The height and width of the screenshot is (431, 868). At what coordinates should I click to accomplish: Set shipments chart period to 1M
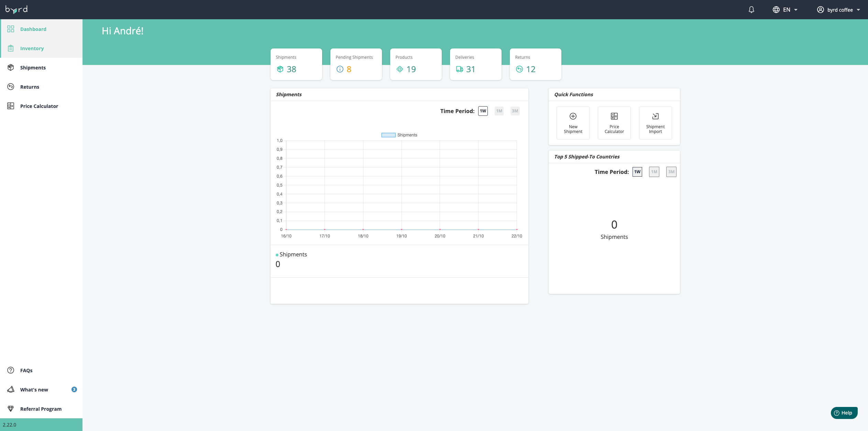pyautogui.click(x=499, y=111)
